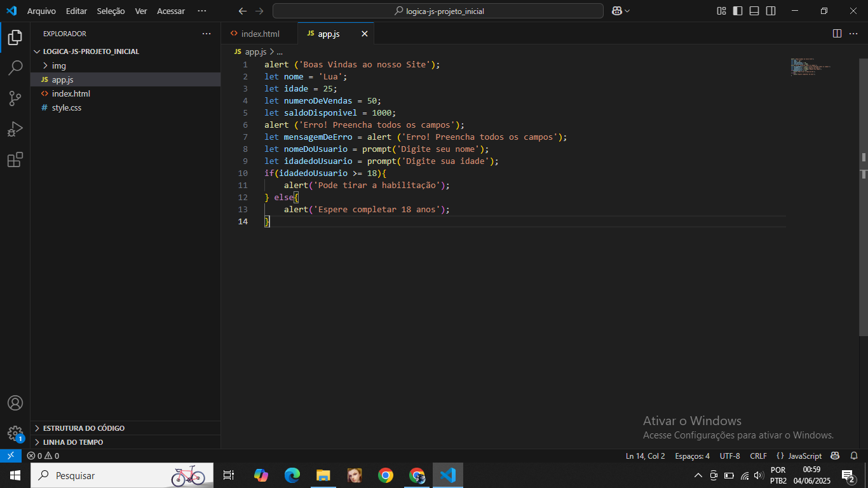Viewport: 868px width, 488px height.
Task: Open the Seleção menu
Action: [111, 11]
